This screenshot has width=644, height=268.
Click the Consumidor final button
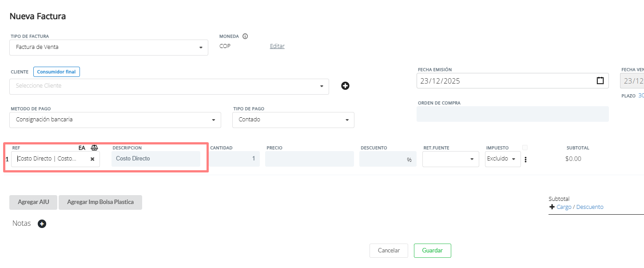(x=56, y=72)
